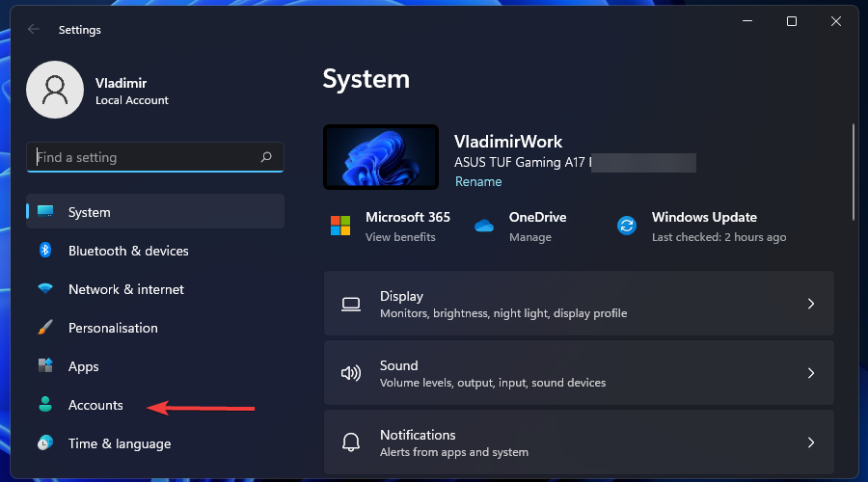Click the Find a setting search box
Screen dimensions: 868x482
(155, 157)
